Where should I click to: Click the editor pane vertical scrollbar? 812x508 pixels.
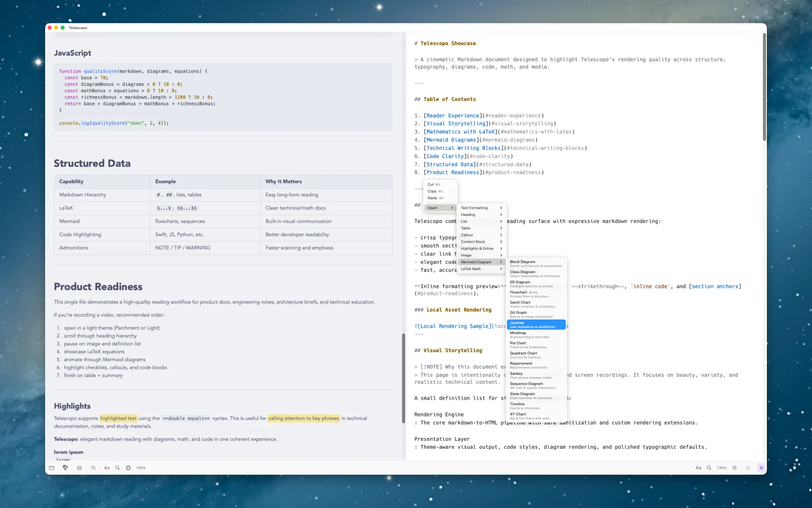tap(764, 87)
